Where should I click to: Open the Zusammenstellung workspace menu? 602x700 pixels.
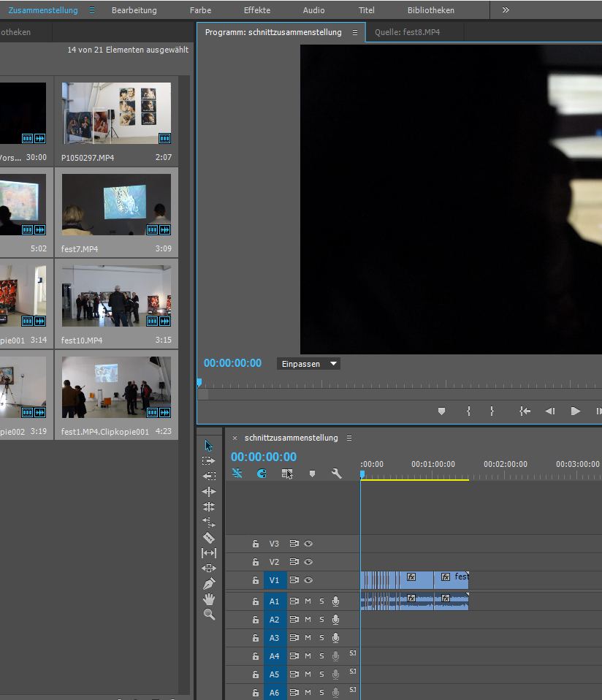[x=92, y=9]
